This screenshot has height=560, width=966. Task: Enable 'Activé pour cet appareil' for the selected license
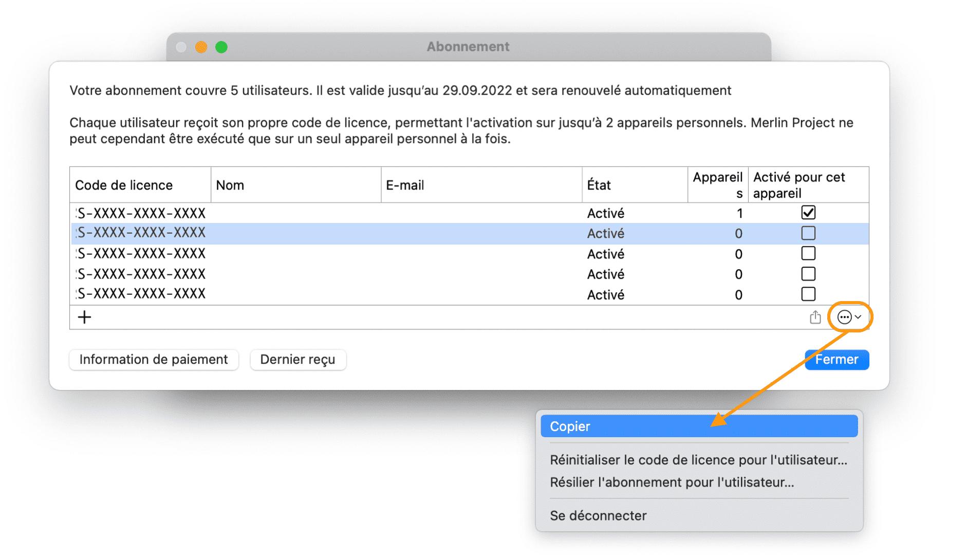point(808,233)
